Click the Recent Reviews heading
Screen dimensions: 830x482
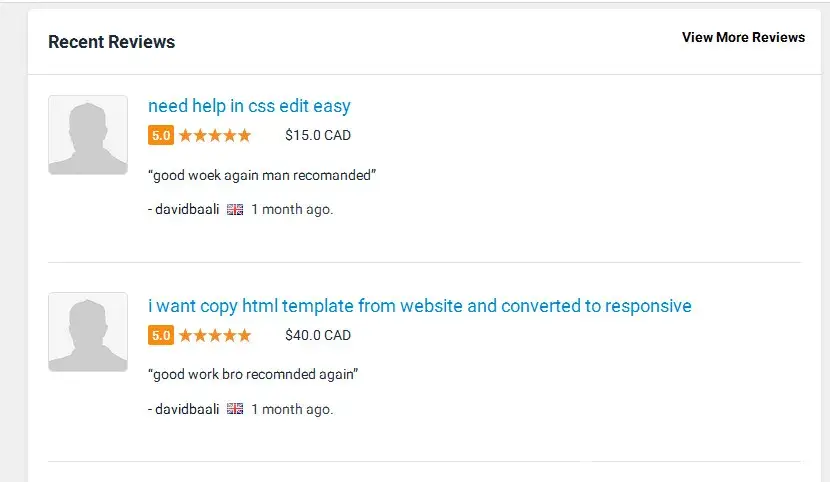pyautogui.click(x=111, y=42)
